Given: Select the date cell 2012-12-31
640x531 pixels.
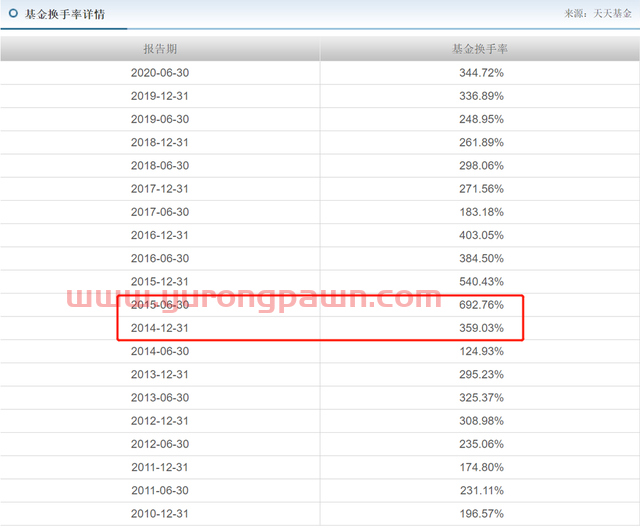Looking at the screenshot, I should 160,421.
